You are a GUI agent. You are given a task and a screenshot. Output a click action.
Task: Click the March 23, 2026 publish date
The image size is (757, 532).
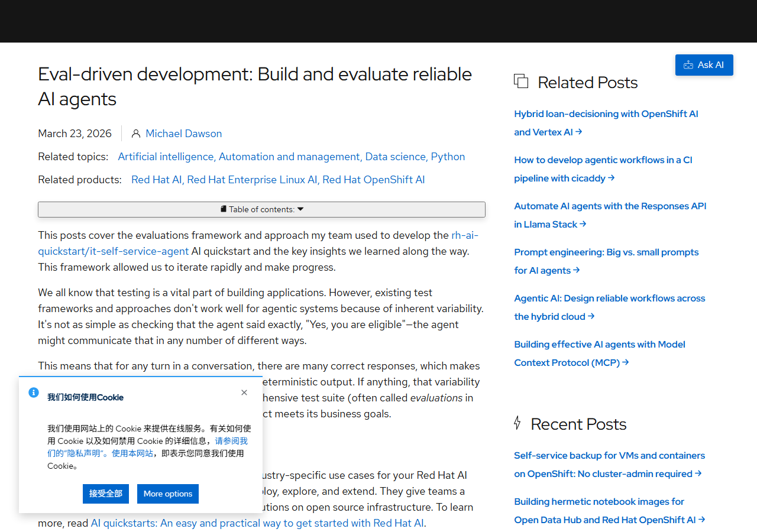point(75,134)
